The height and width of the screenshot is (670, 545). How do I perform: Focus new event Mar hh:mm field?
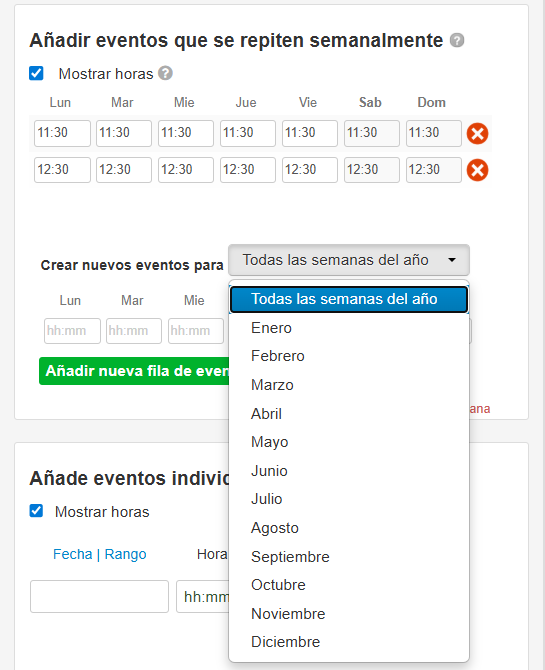tap(134, 331)
